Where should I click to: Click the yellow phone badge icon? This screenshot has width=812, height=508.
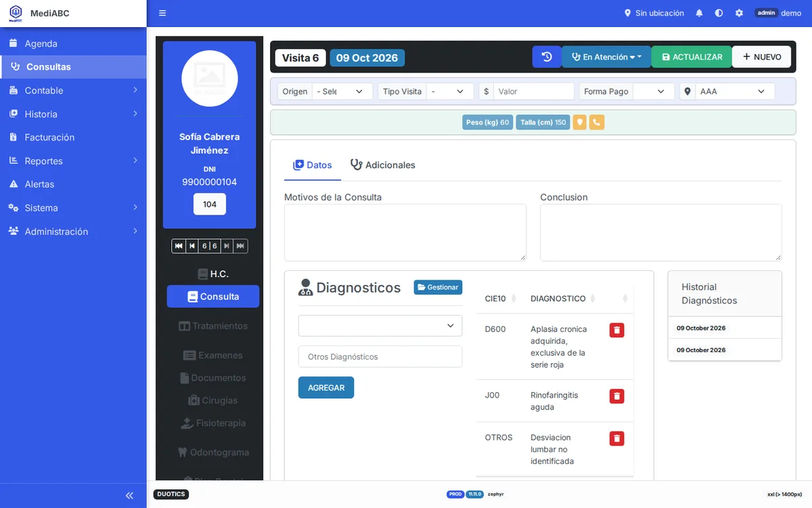pyautogui.click(x=596, y=123)
